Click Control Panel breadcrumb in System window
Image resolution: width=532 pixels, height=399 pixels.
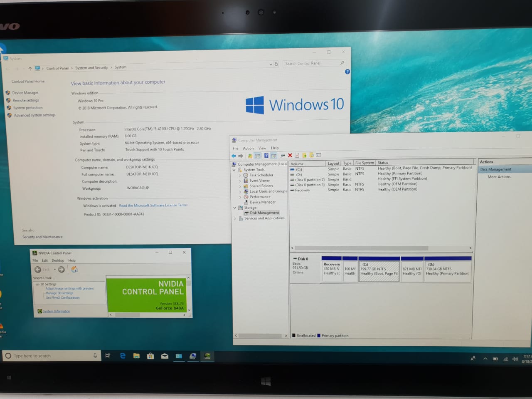(57, 68)
